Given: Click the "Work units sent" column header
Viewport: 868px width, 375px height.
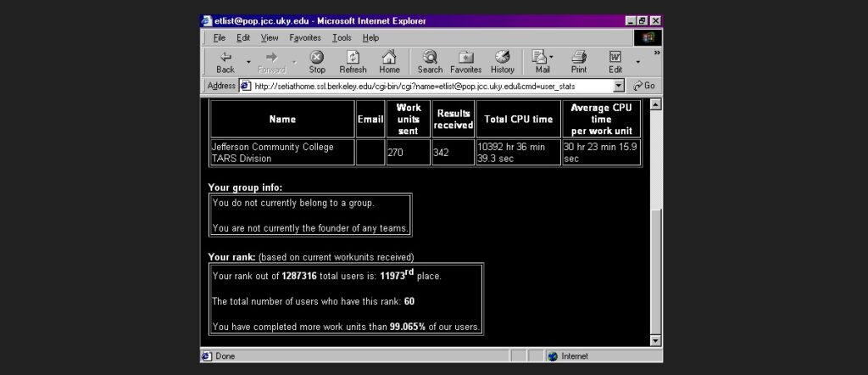Looking at the screenshot, I should [x=409, y=119].
